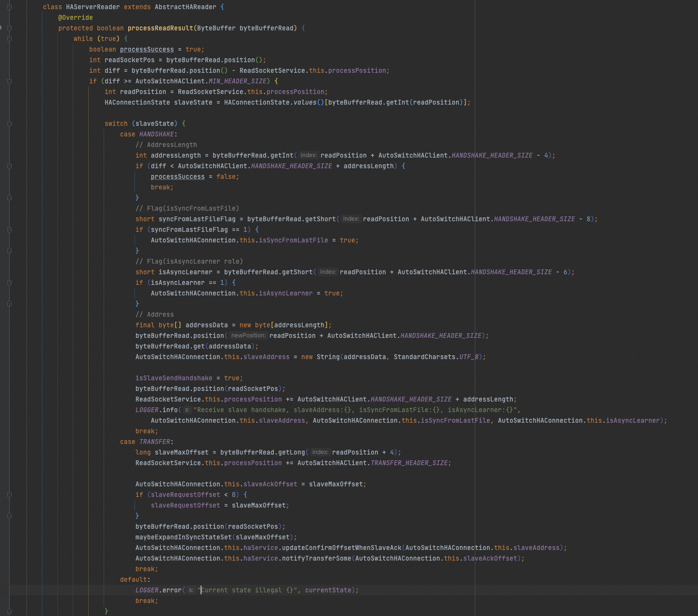
Task: Click the fold-end marker closing the syncFromLastFileFlag block
Action: (9, 251)
